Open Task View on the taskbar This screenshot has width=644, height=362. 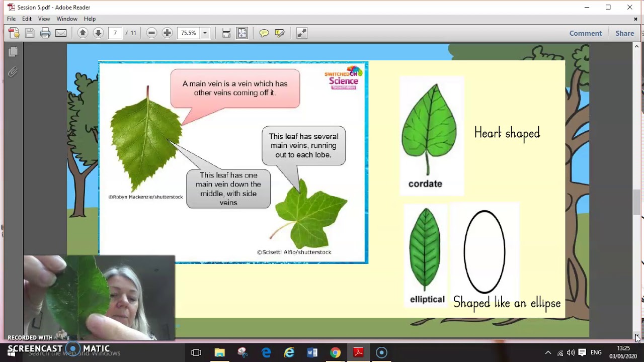click(x=196, y=352)
